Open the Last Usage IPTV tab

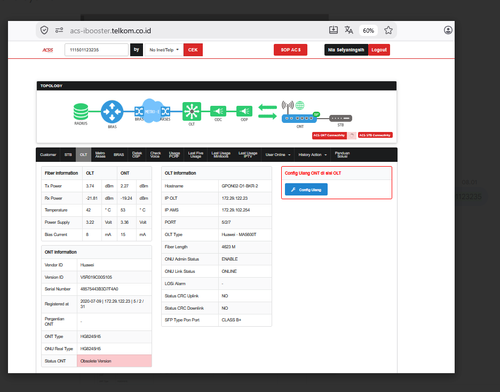[x=248, y=155]
